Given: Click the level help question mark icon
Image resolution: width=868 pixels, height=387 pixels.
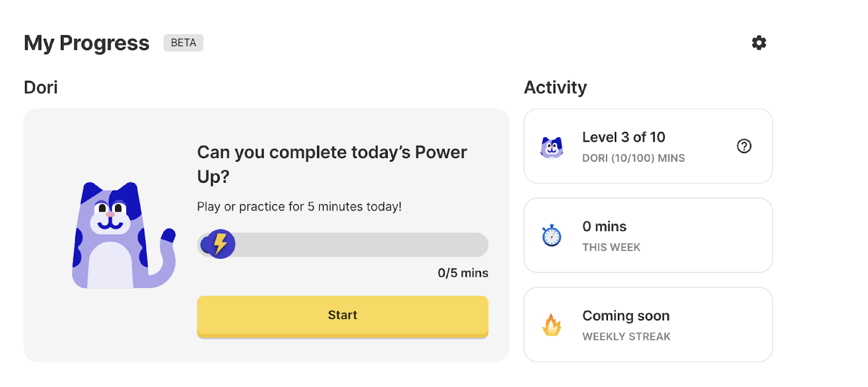Looking at the screenshot, I should pos(744,146).
